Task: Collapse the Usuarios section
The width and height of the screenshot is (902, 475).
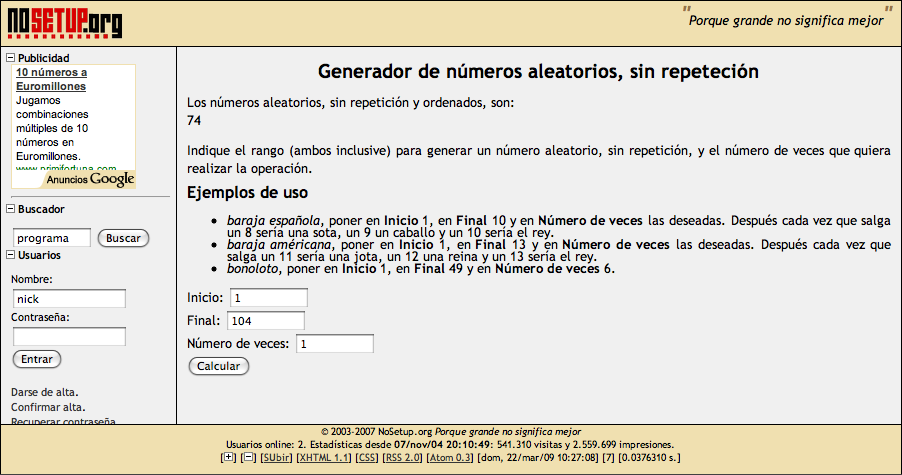Action: (x=10, y=255)
